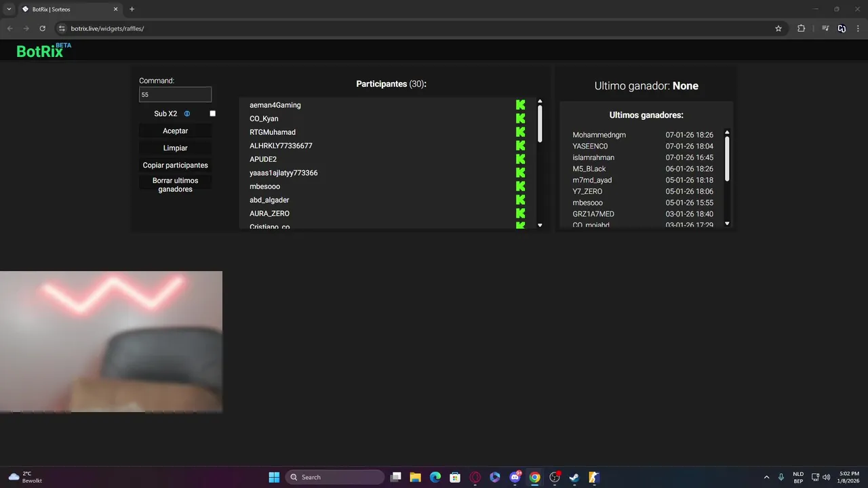Open volume control in system tray
The width and height of the screenshot is (868, 488).
(826, 477)
